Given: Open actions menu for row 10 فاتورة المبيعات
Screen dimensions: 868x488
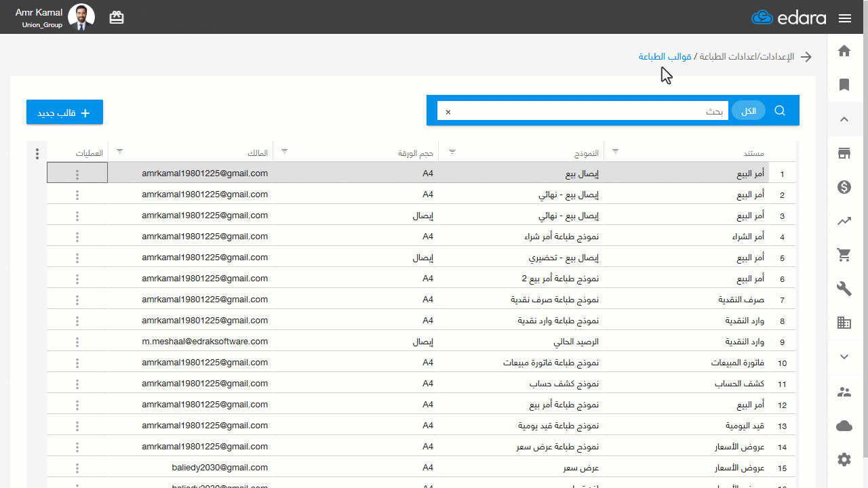Looking at the screenshot, I should click(x=77, y=363).
